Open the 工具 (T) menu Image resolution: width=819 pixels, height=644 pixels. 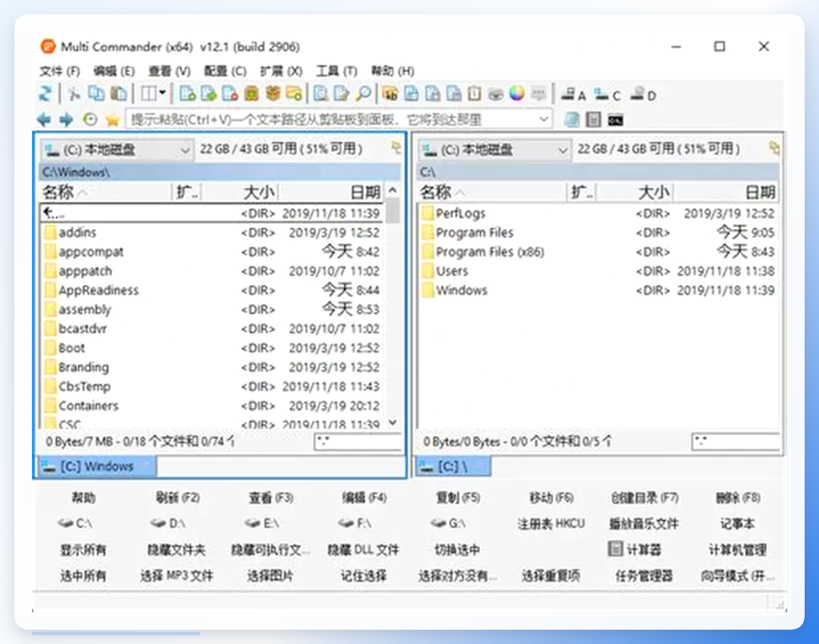pyautogui.click(x=336, y=71)
